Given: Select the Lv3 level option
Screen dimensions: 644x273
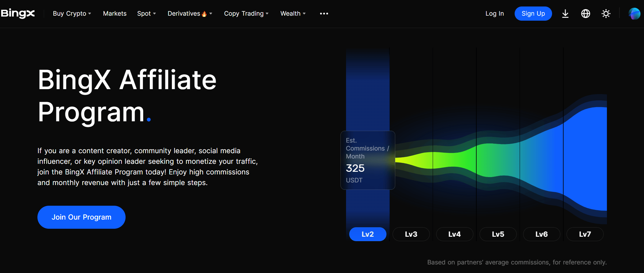Looking at the screenshot, I should coord(411,234).
